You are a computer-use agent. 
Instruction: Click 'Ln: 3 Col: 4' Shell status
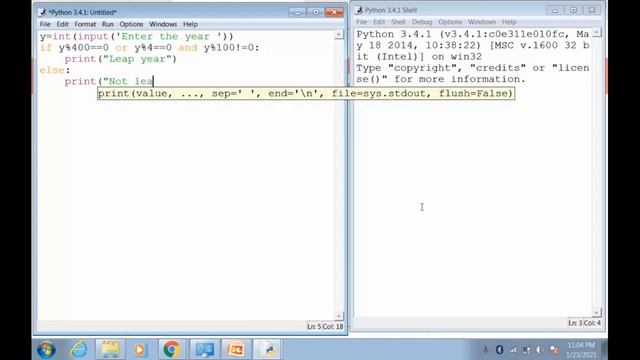tap(584, 323)
